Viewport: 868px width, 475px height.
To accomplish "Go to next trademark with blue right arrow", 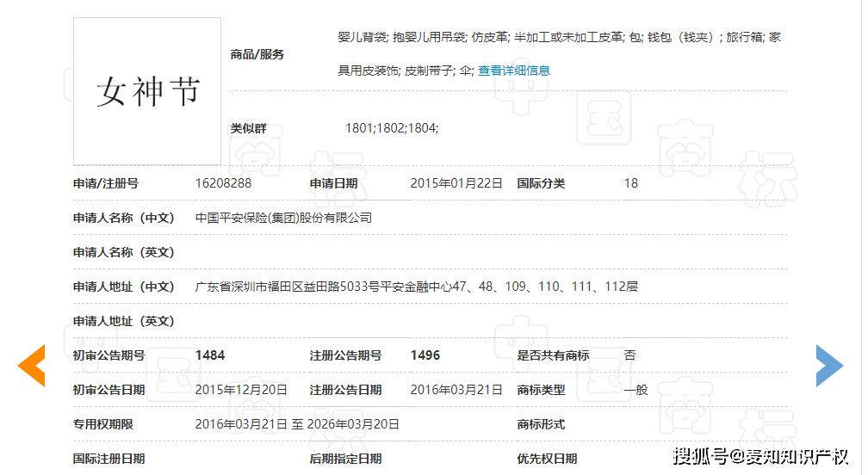I will (x=829, y=366).
